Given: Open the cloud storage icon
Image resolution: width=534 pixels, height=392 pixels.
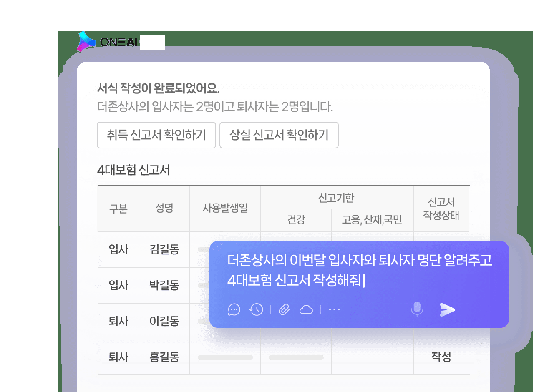Looking at the screenshot, I should (306, 309).
